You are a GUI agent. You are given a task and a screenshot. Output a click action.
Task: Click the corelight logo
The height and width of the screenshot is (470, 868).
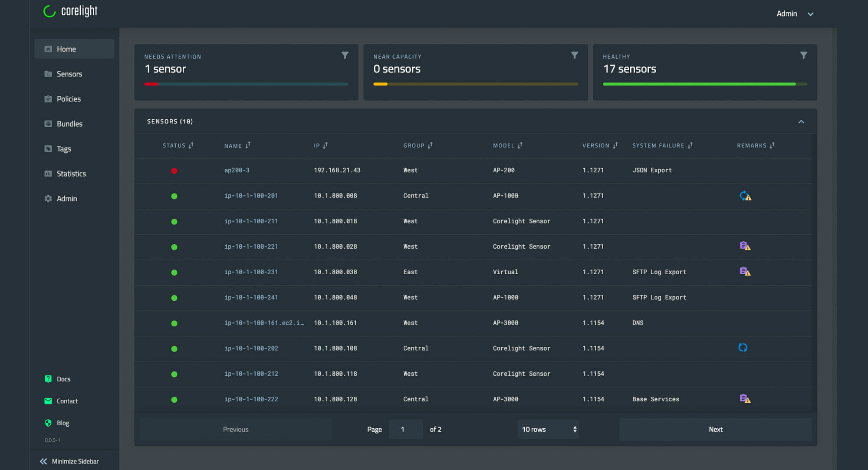pos(71,11)
